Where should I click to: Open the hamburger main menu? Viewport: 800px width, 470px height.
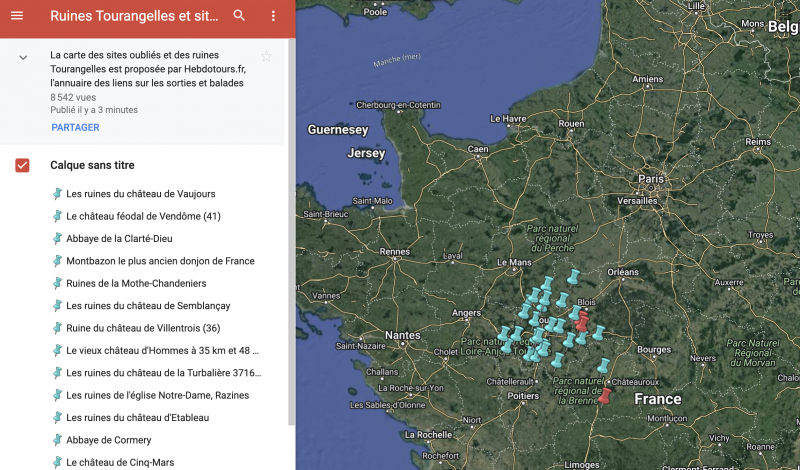17,16
